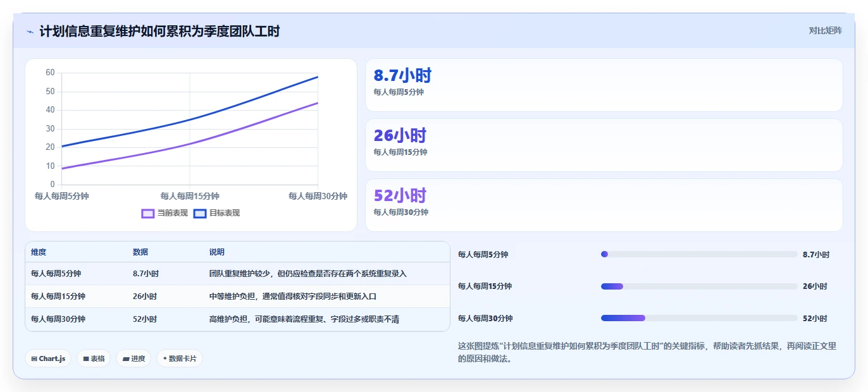868x392 pixels.
Task: Click chart x-axis label 每人每周5分钟
Action: 61,196
